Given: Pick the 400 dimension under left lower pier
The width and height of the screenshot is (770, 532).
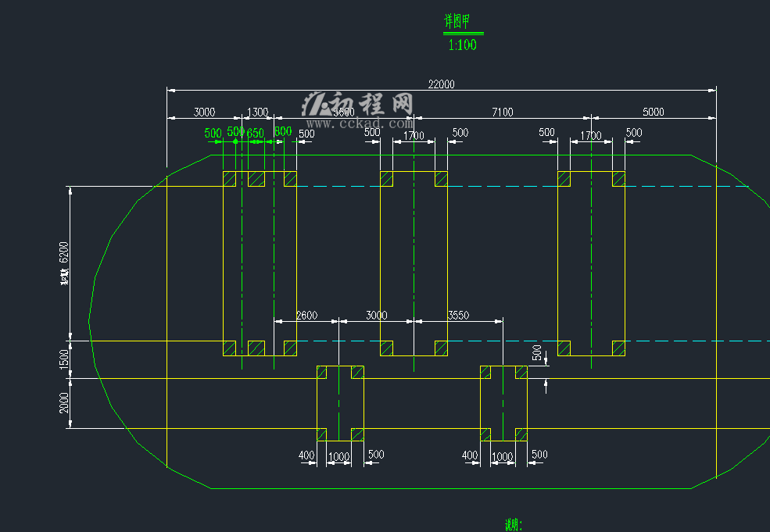Looking at the screenshot, I should pyautogui.click(x=306, y=455).
